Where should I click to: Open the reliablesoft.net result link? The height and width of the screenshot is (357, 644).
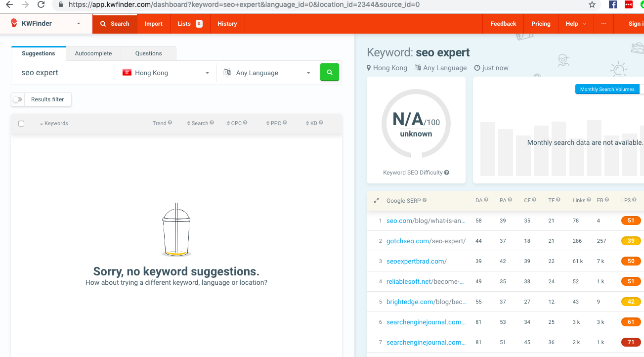point(426,281)
